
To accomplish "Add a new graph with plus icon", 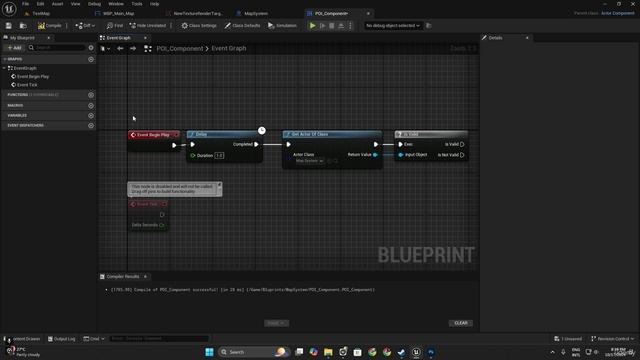I will click(x=91, y=59).
